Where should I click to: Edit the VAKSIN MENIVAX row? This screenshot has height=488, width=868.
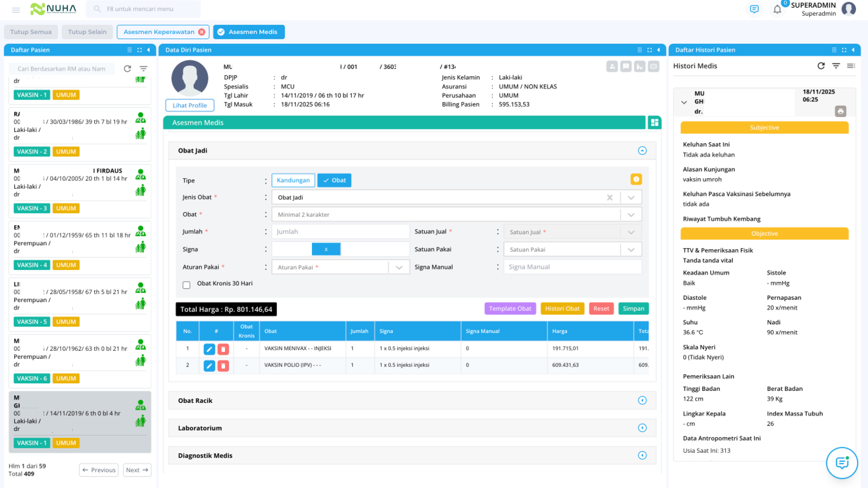[209, 349]
